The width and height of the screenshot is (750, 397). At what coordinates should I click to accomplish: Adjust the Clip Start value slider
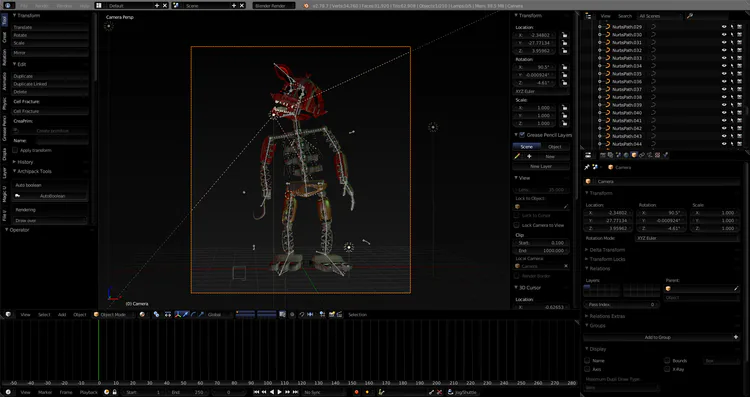point(541,243)
